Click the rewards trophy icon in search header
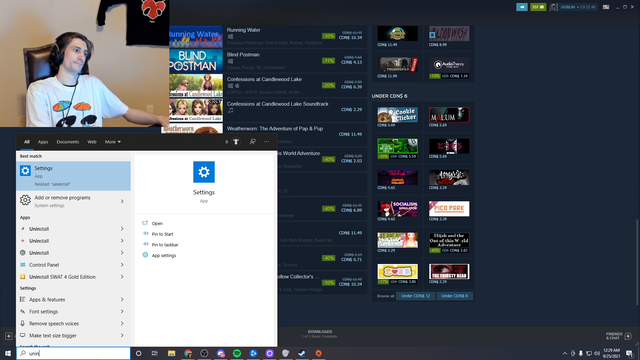 (x=236, y=142)
